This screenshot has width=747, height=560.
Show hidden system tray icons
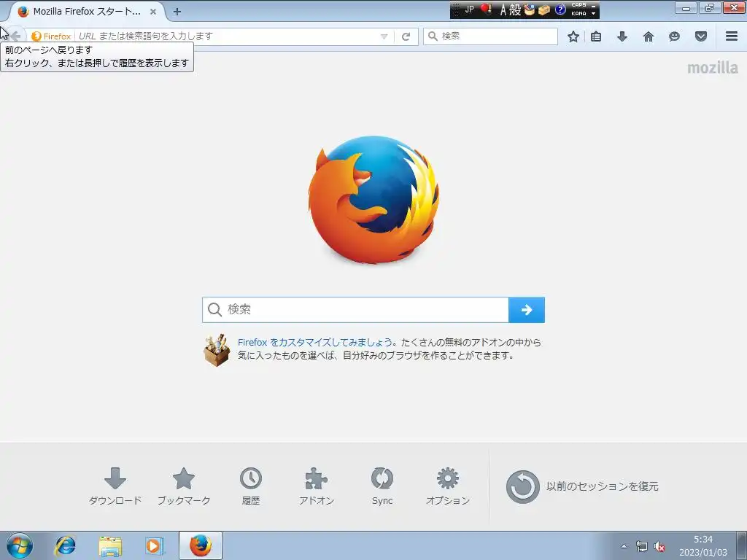[x=624, y=546]
